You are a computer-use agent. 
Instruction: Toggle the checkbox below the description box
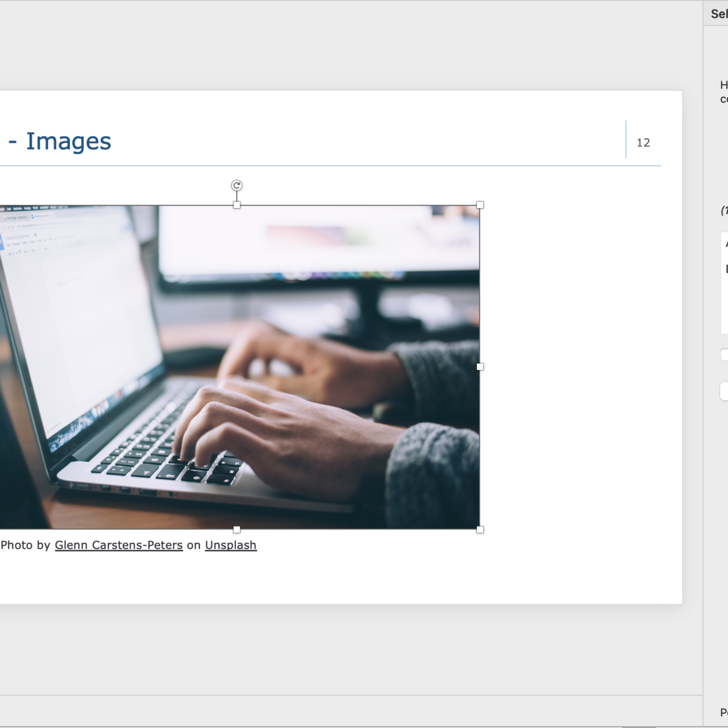[724, 355]
